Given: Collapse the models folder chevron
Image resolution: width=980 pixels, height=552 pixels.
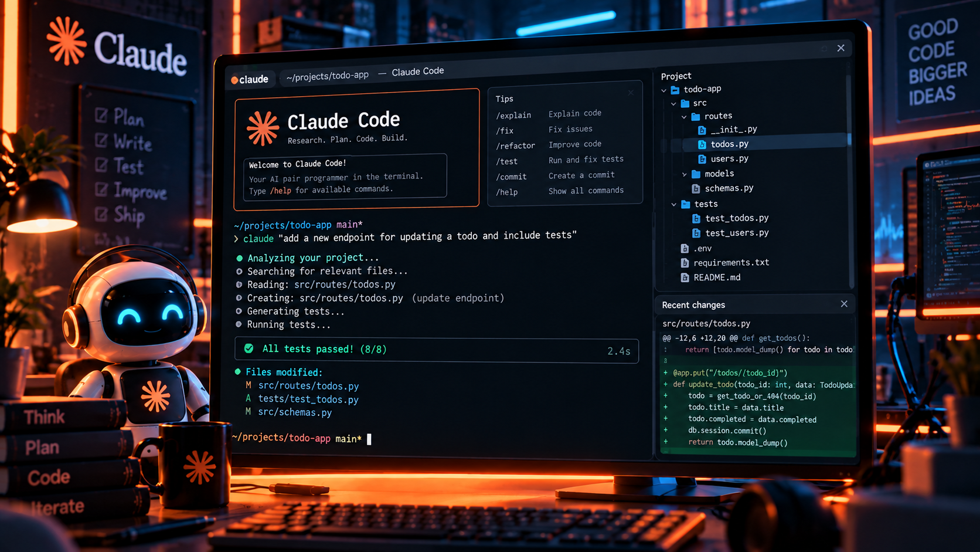Looking at the screenshot, I should pyautogui.click(x=684, y=174).
